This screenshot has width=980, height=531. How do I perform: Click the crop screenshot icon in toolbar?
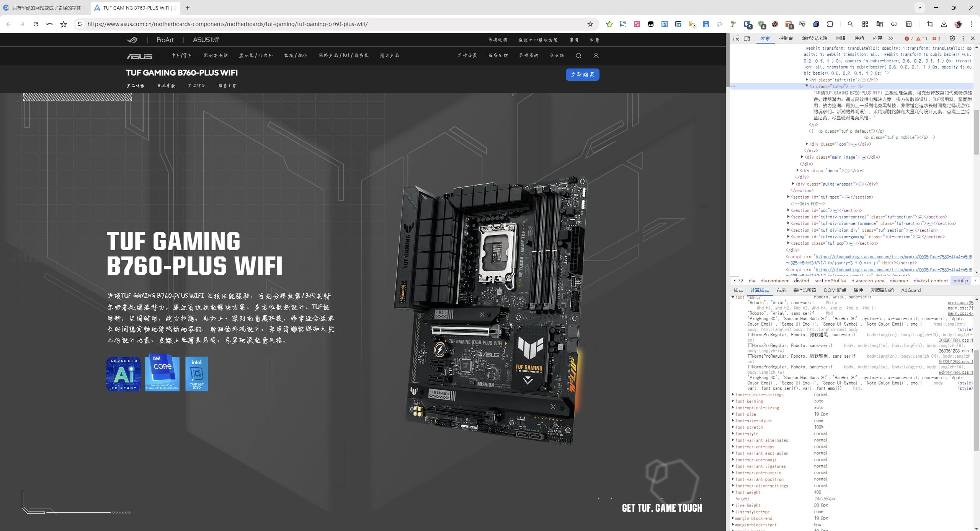coord(930,24)
